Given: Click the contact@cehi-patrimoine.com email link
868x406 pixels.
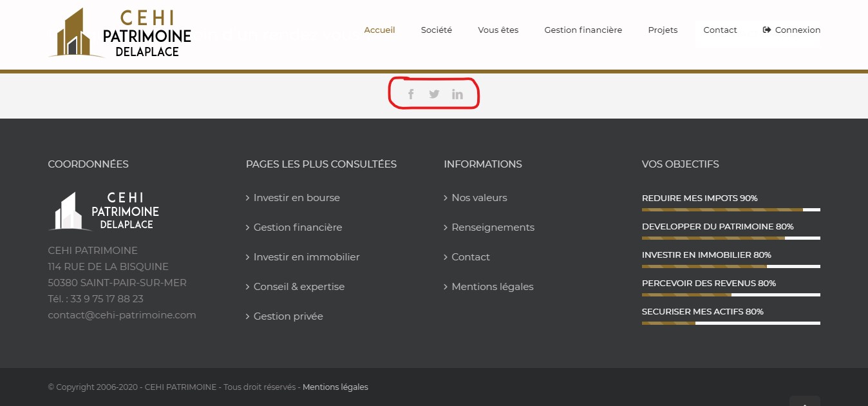Looking at the screenshot, I should (122, 314).
